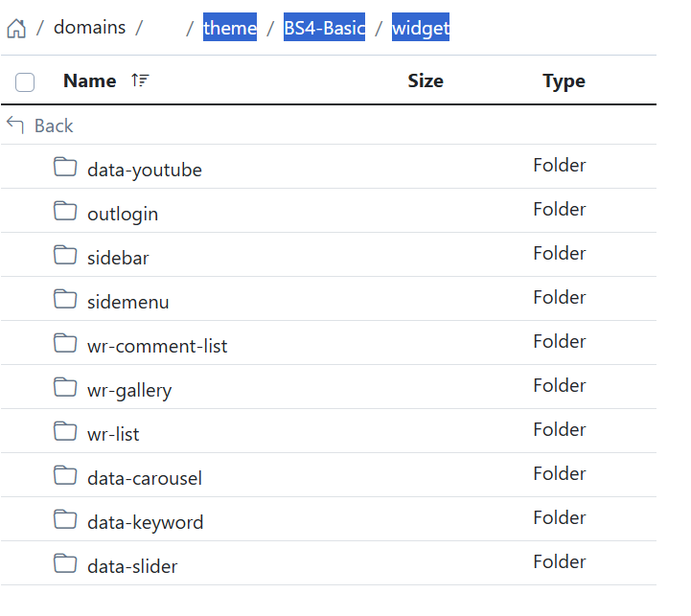This screenshot has width=691, height=616.
Task: Click the outlogin folder icon
Action: pyautogui.click(x=65, y=212)
